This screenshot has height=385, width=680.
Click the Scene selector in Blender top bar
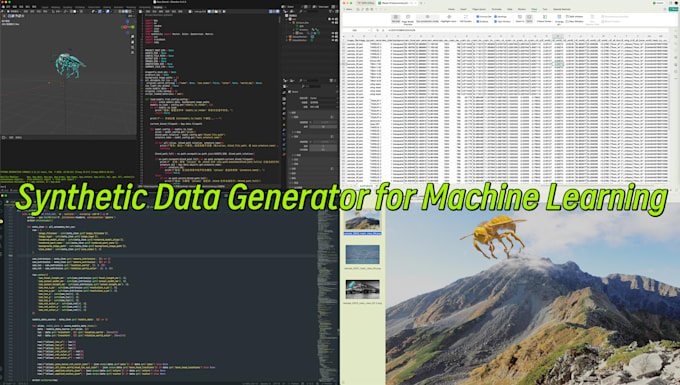tap(292, 7)
